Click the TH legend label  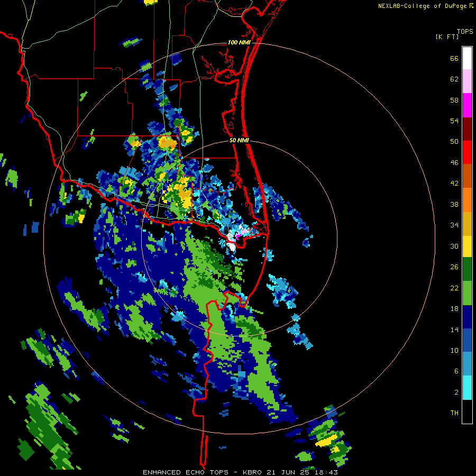point(454,413)
